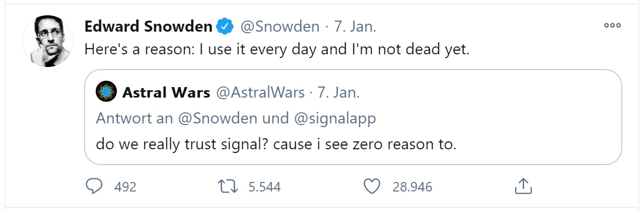Click the 28.946 likes count
The width and height of the screenshot is (644, 211).
(x=412, y=186)
